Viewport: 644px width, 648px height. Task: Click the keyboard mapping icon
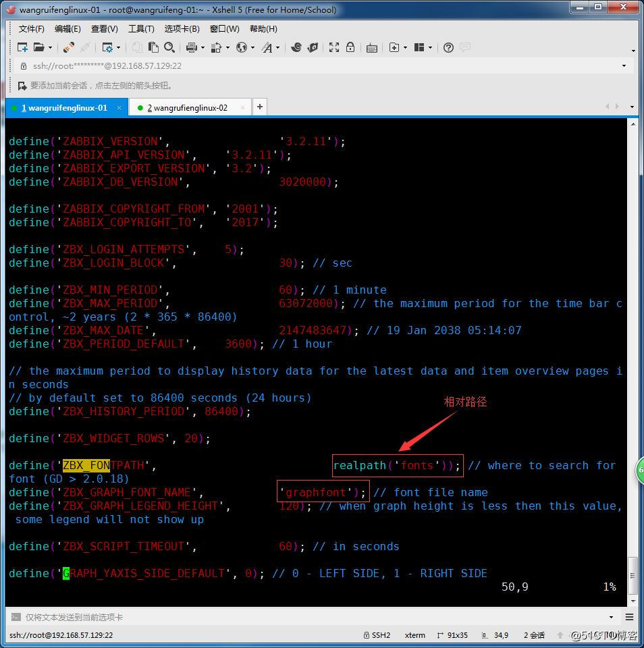click(371, 48)
